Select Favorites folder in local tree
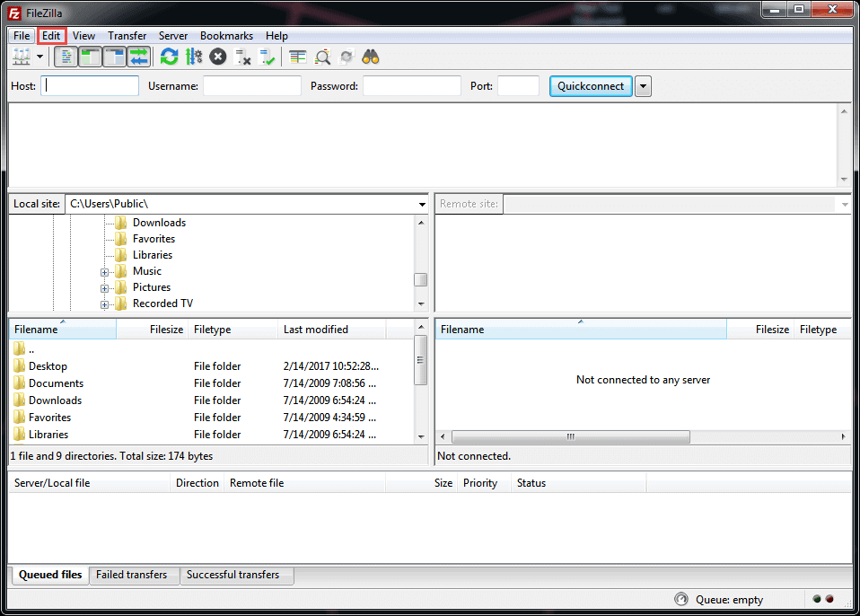Viewport: 860px width, 616px height. point(154,239)
